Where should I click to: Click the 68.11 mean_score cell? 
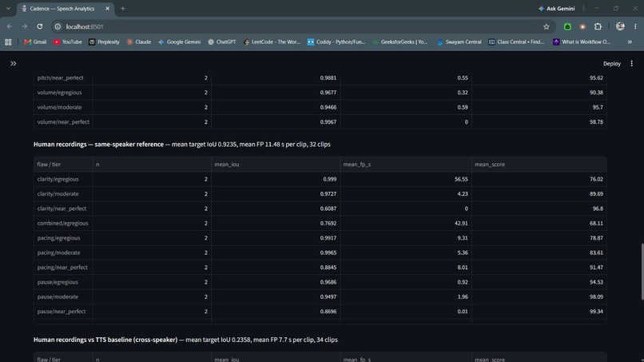539,224
